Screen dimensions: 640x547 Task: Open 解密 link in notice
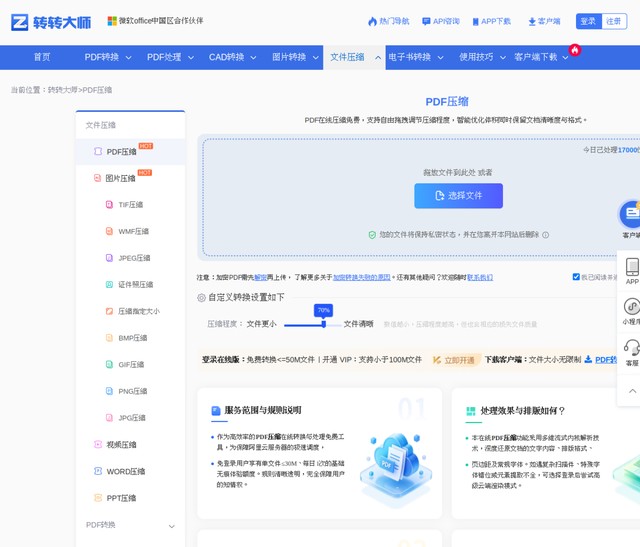[x=260, y=277]
